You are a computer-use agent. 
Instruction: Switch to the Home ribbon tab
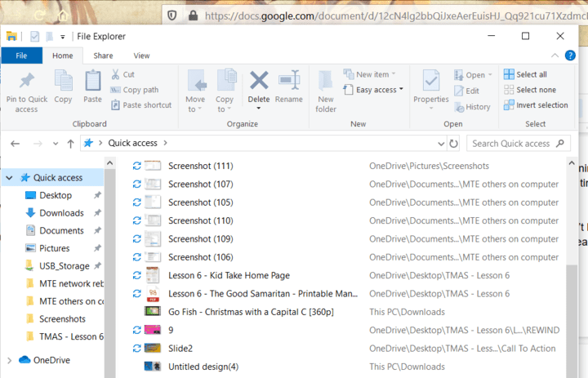point(63,56)
